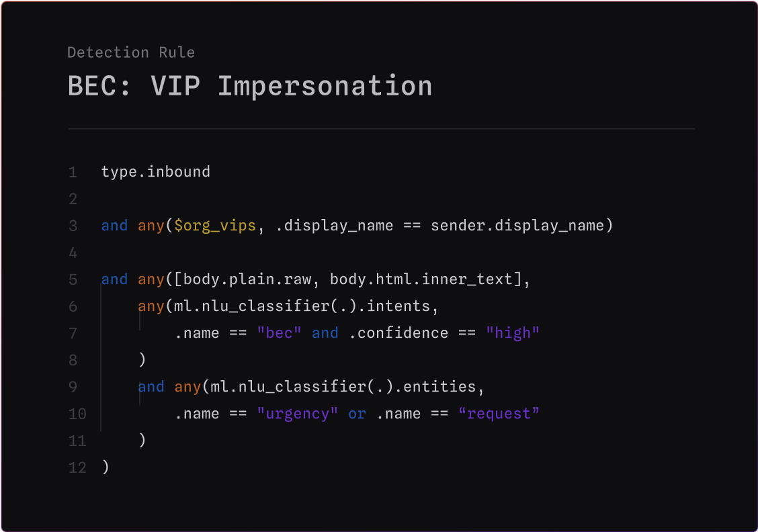758x532 pixels.
Task: Click '.confidence' on line 7
Action: tap(398, 333)
